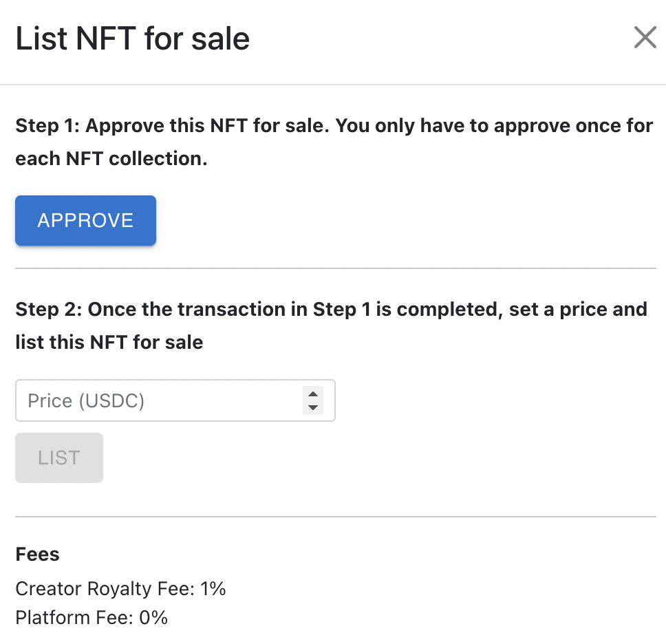The width and height of the screenshot is (666, 644).
Task: Click the bold Fees heading
Action: pos(38,555)
